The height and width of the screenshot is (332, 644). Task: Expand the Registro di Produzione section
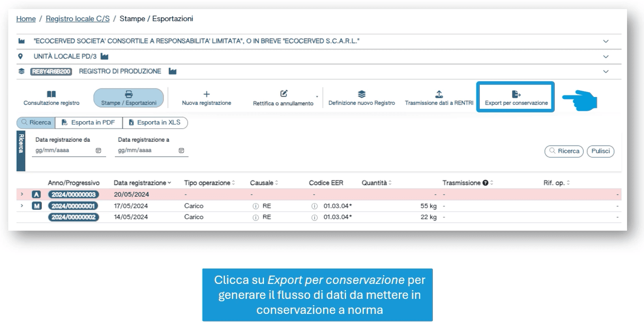[x=606, y=72]
